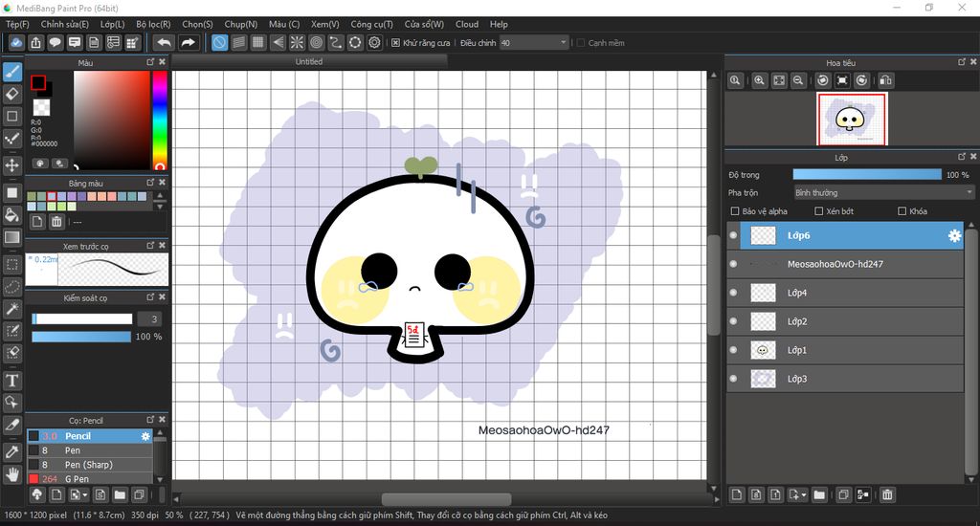The image size is (980, 526).
Task: Enable the radial snap guide
Action: (x=297, y=42)
